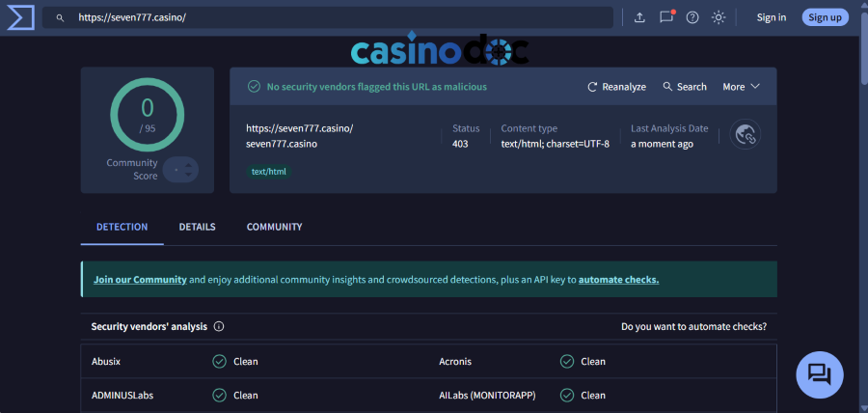Image resolution: width=868 pixels, height=413 pixels.
Task: Click the https://seven777.casino/ URL text in summary
Action: (x=300, y=128)
